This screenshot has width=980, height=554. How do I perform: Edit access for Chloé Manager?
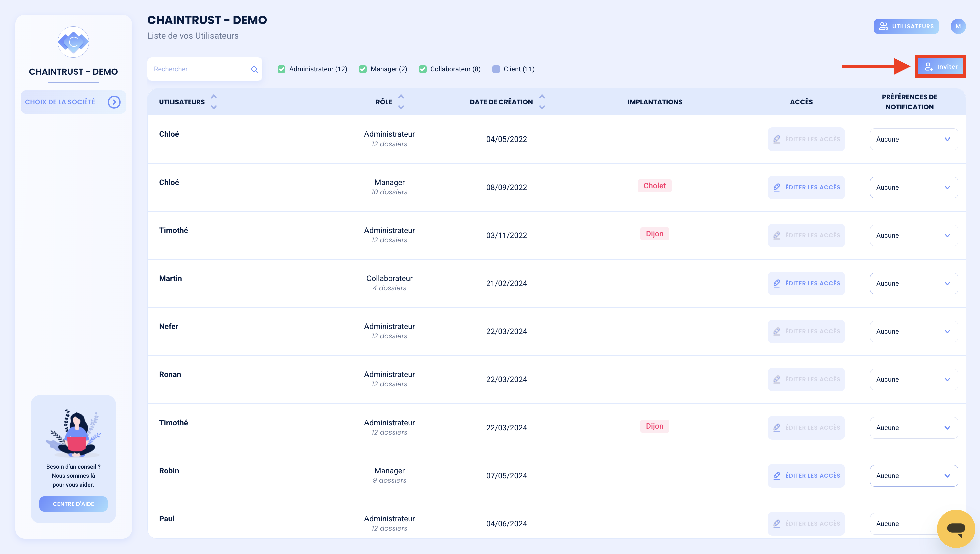tap(806, 187)
